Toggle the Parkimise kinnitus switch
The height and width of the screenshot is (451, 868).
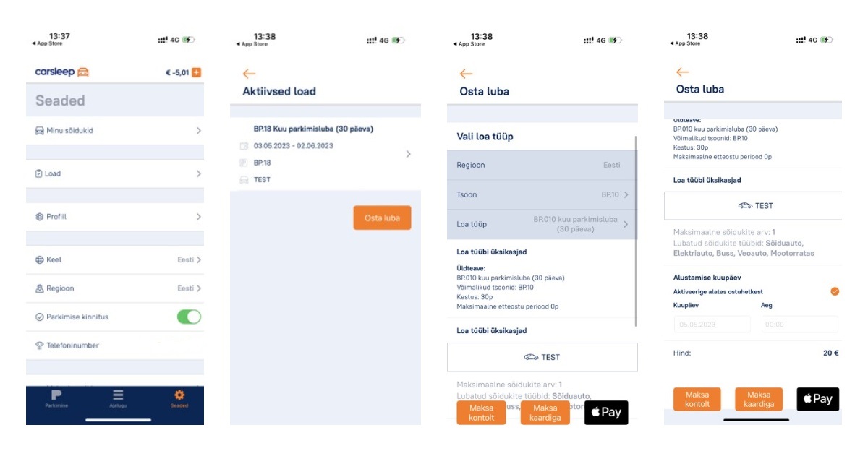click(x=189, y=317)
